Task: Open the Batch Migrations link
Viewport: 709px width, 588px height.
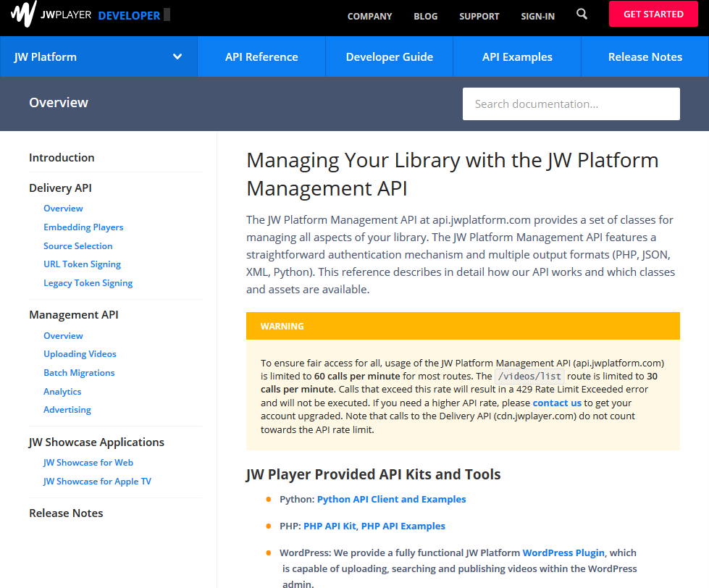Action: click(x=79, y=373)
